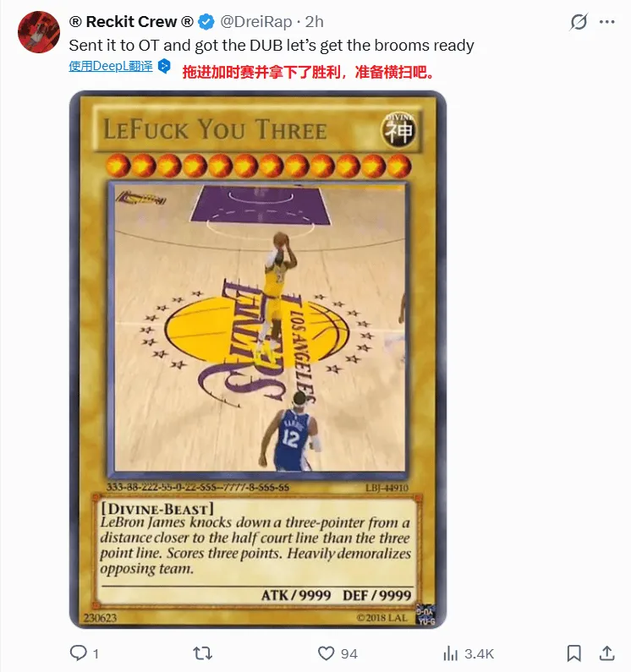Screen dimensions: 631x672
Task: Click the share upload icon
Action: [606, 653]
